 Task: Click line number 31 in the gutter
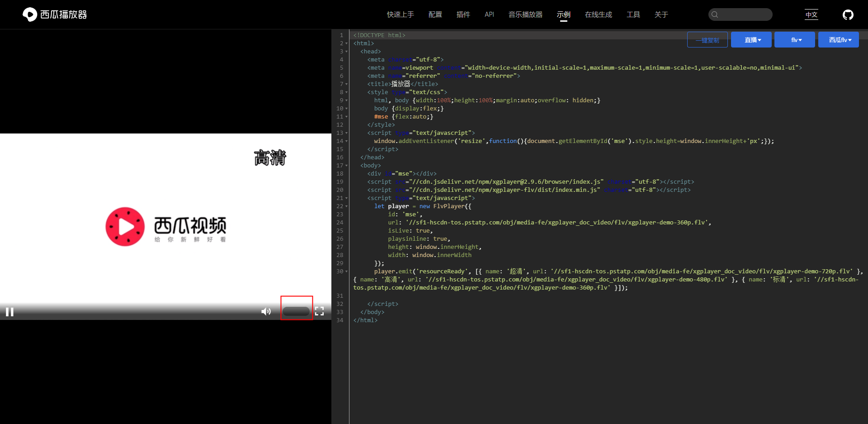pos(340,296)
